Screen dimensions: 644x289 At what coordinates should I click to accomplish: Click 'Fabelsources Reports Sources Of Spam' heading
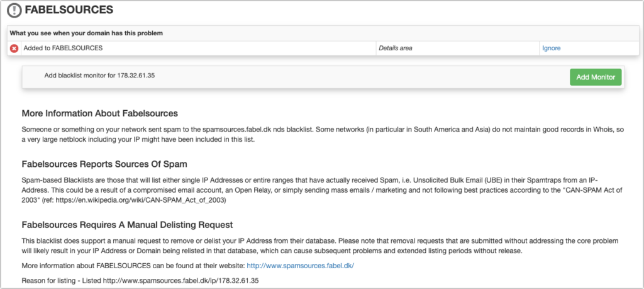(104, 164)
